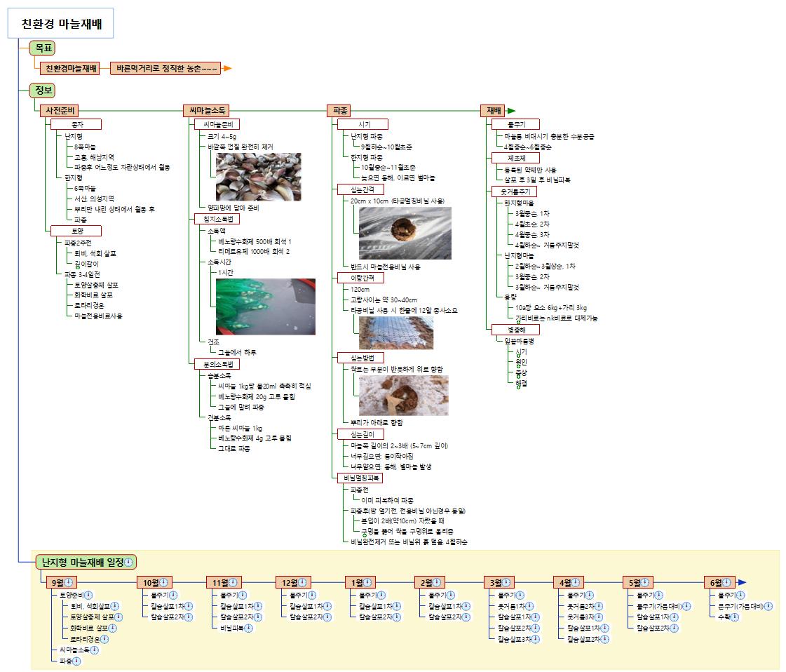The image size is (786, 672).
Task: Select the 병충해 subtopic box
Action: 514,329
